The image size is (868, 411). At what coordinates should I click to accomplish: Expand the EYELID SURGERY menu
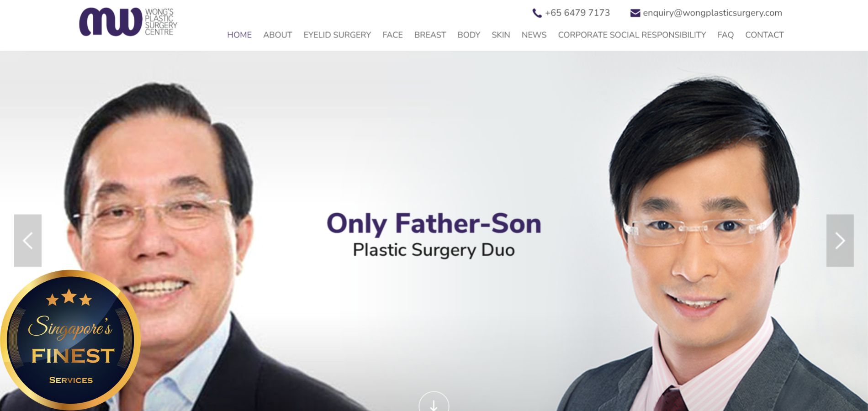pyautogui.click(x=337, y=35)
